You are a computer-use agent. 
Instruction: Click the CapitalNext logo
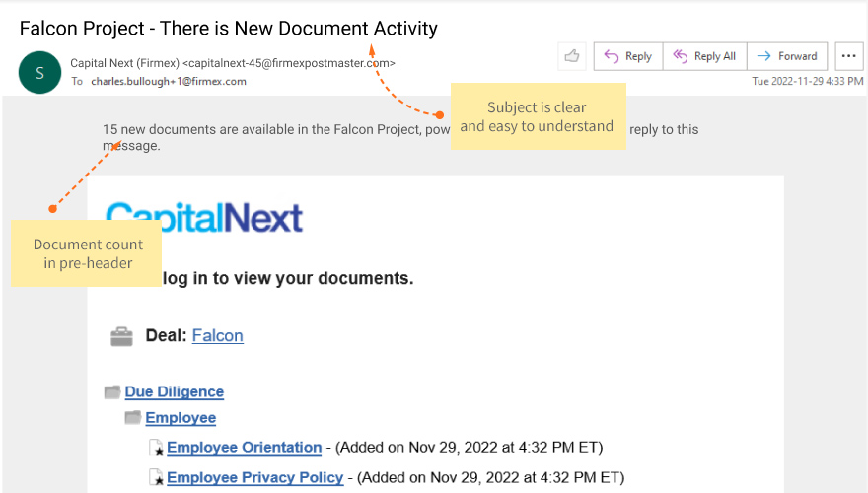[204, 218]
